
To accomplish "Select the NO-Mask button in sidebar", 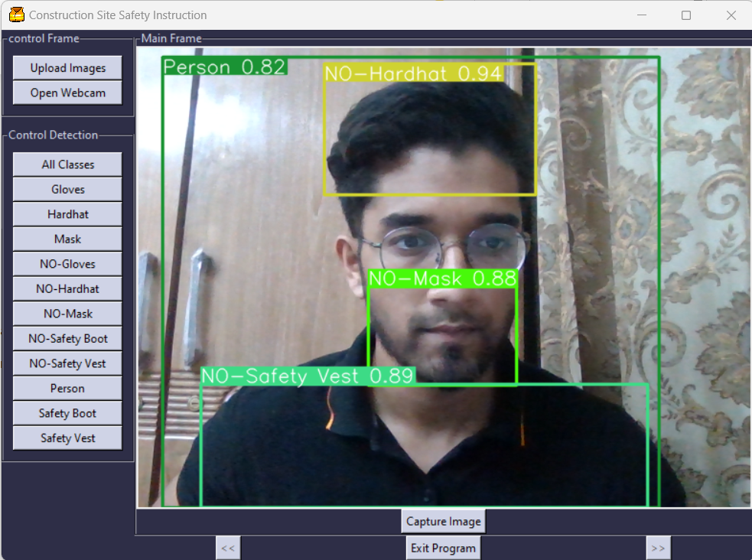I will tap(68, 314).
